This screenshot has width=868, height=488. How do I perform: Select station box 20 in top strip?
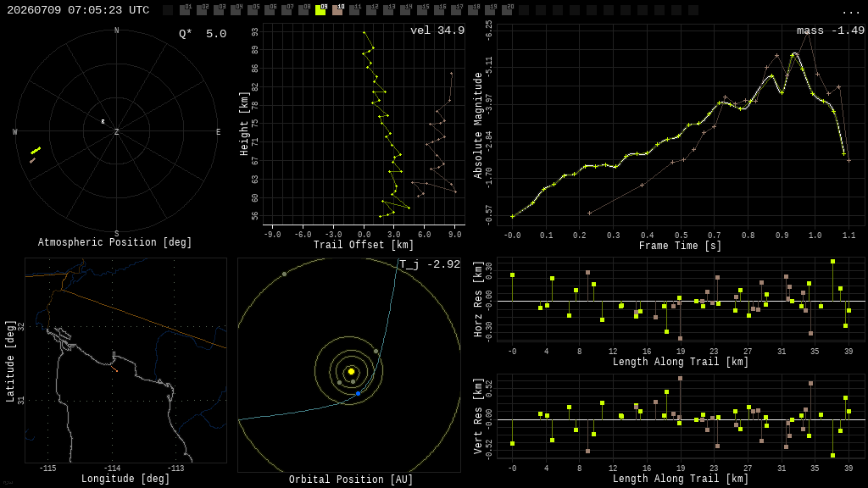507,10
